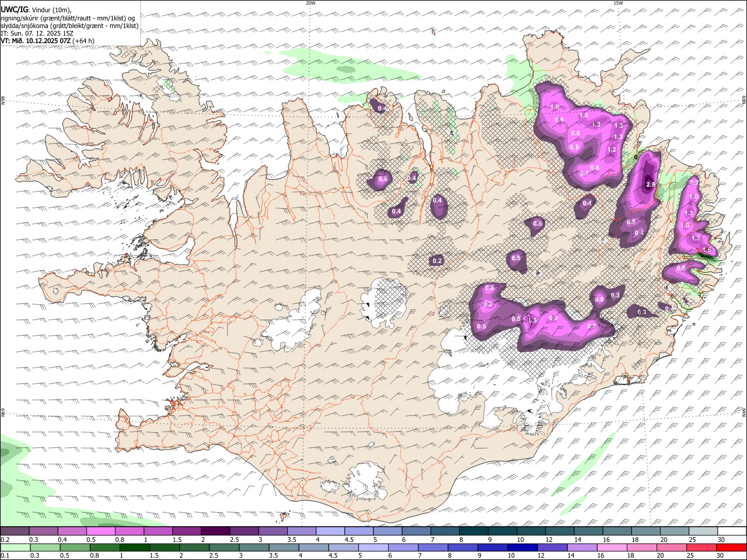Click the 1.6 precipitation value near the east coast

pyautogui.click(x=707, y=250)
